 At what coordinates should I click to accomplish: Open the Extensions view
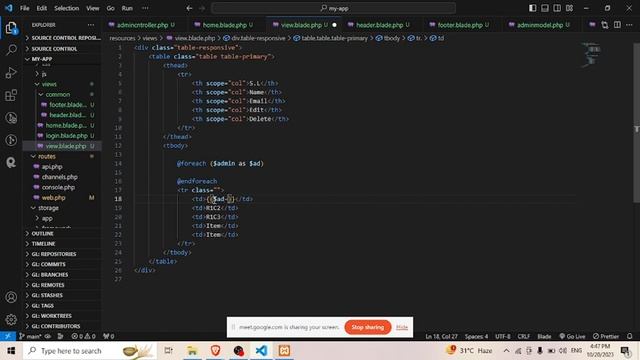[x=11, y=95]
